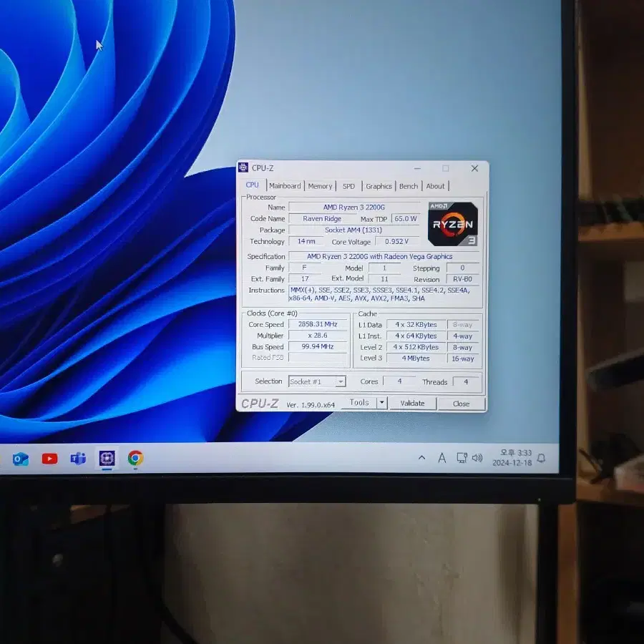Switch to the Memory tab

pos(320,186)
